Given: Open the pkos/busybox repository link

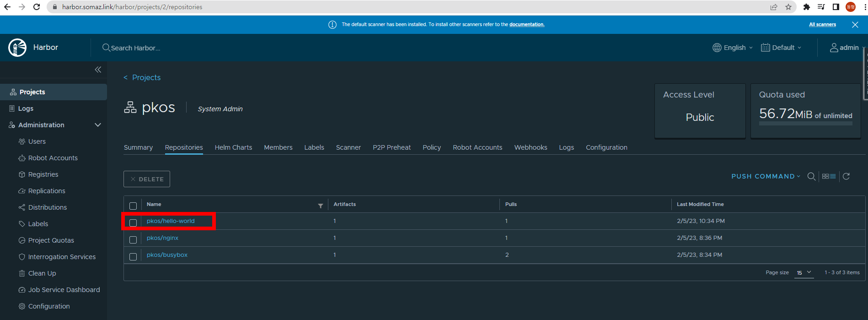Looking at the screenshot, I should pyautogui.click(x=167, y=255).
